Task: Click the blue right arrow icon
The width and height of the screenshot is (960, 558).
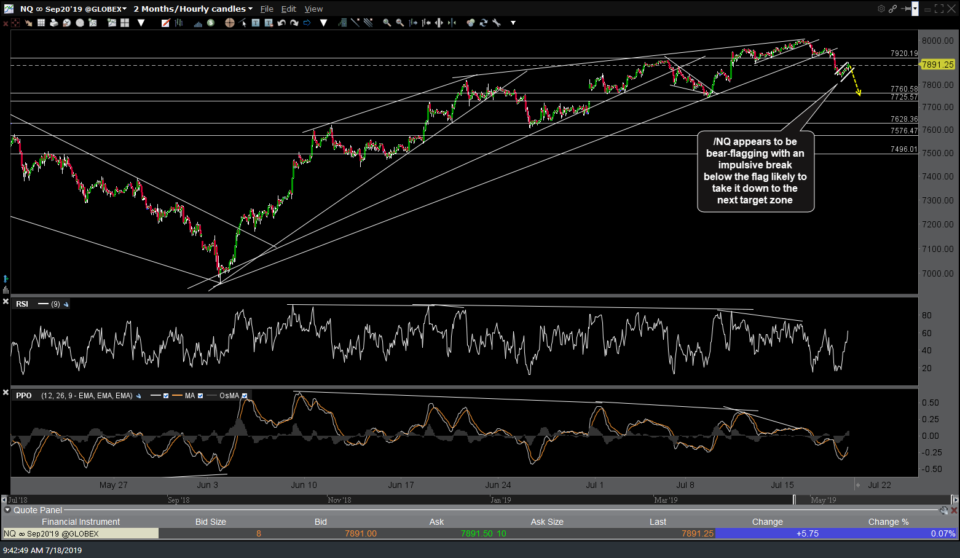Action: coord(307,23)
